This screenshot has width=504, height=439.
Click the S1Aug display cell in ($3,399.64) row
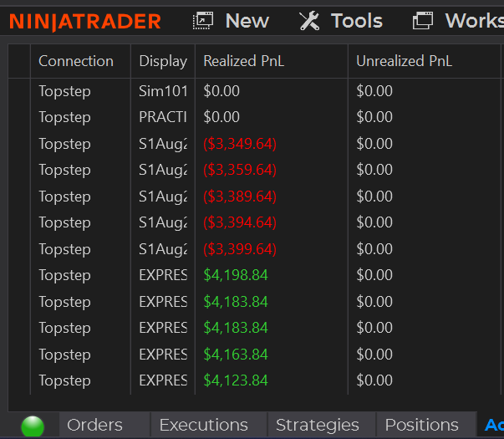[x=163, y=249]
